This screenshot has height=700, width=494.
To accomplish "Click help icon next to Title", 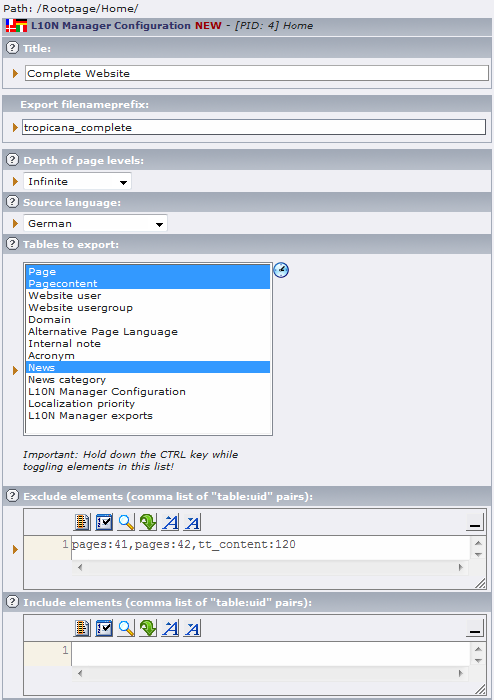I will (x=13, y=47).
